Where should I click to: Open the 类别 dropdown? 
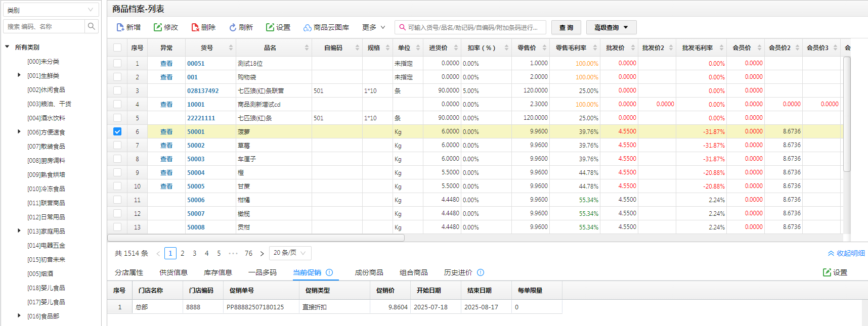[51, 10]
